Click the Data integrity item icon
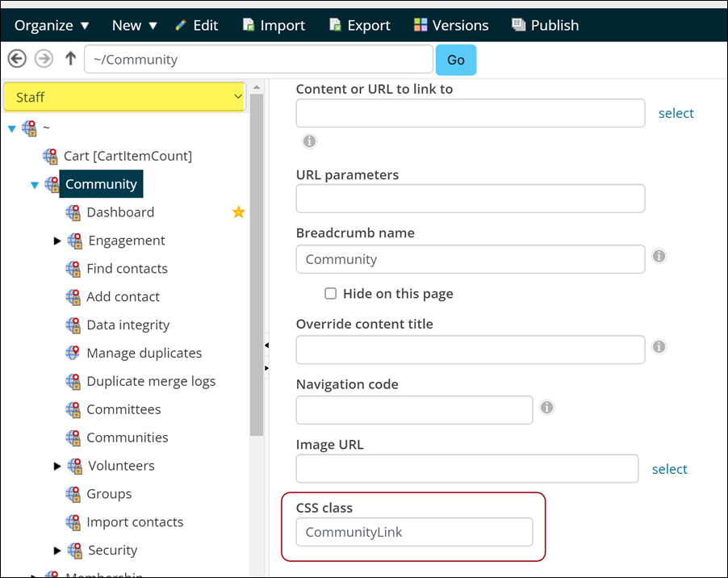This screenshot has width=728, height=578. [73, 325]
